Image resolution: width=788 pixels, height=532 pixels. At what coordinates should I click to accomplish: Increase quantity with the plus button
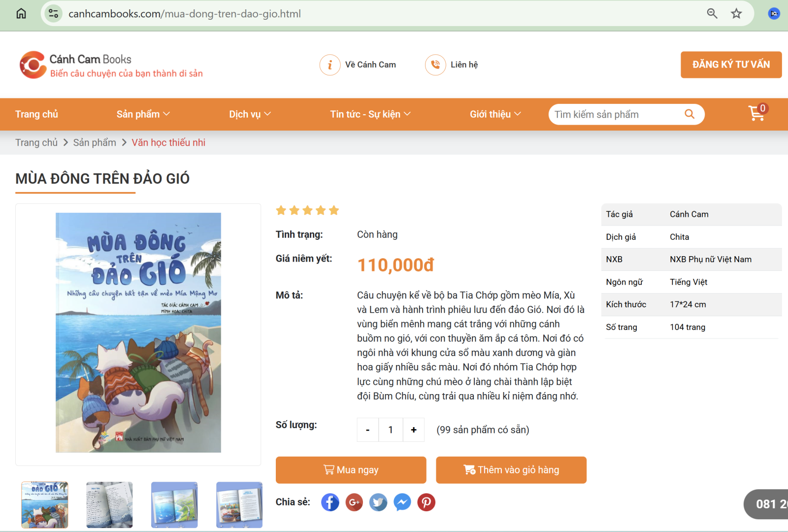pos(414,430)
